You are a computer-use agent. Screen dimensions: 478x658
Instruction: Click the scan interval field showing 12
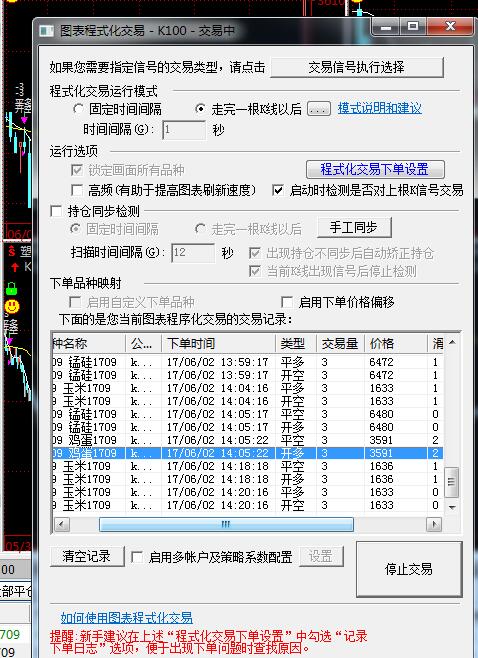click(x=193, y=253)
